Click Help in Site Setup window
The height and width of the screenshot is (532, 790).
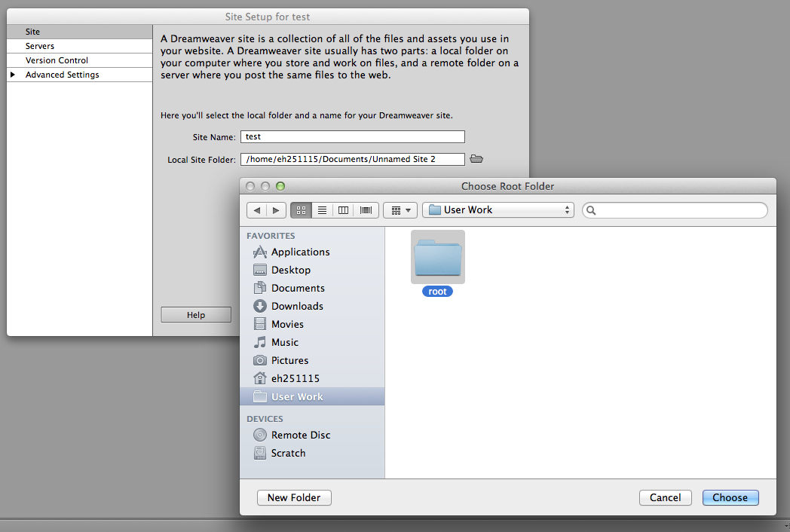(196, 315)
